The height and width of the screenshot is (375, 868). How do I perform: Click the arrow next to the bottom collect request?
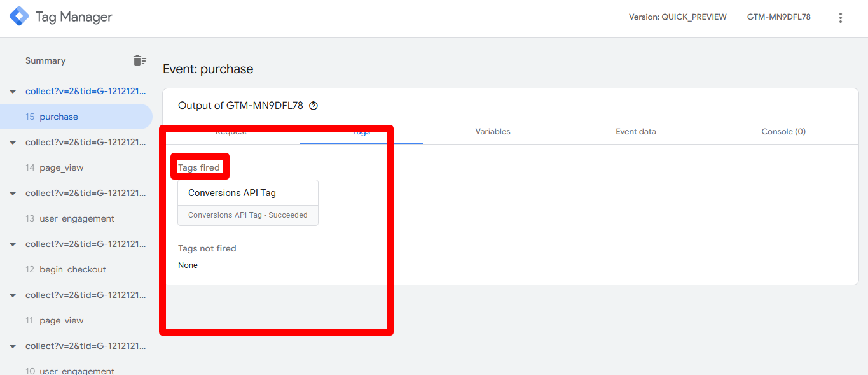[x=12, y=346]
